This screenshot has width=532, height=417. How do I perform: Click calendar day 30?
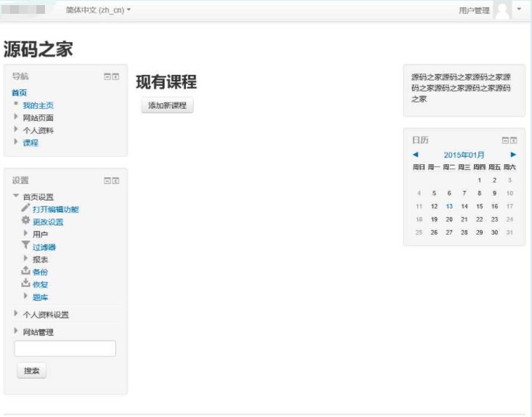494,232
